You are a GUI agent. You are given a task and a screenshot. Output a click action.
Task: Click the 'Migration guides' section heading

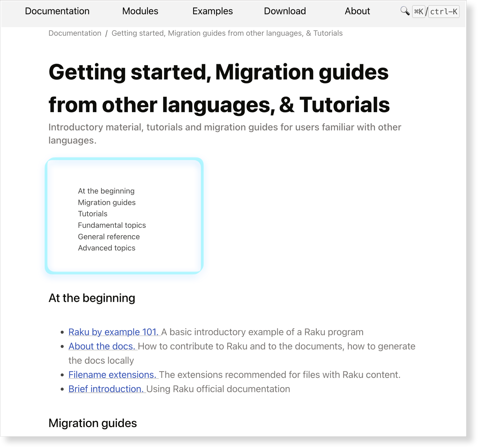click(x=93, y=423)
